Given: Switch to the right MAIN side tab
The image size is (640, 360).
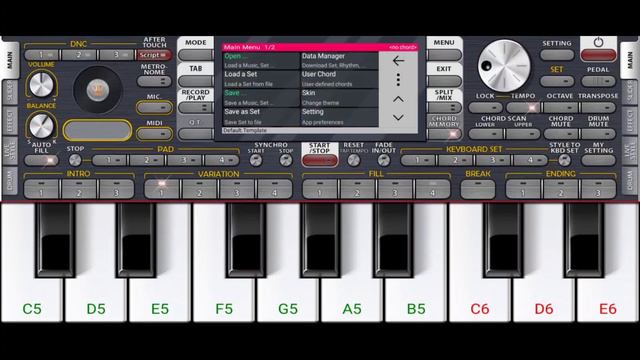Looking at the screenshot, I should [x=629, y=60].
